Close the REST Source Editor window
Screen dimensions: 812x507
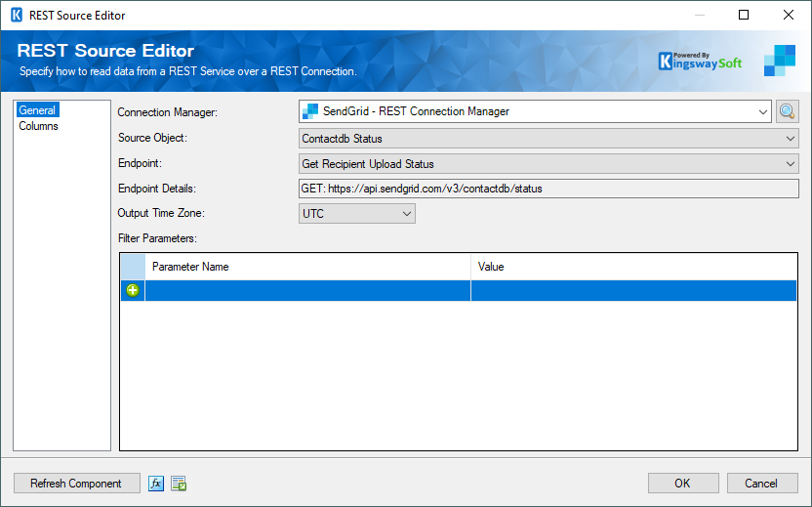(789, 15)
